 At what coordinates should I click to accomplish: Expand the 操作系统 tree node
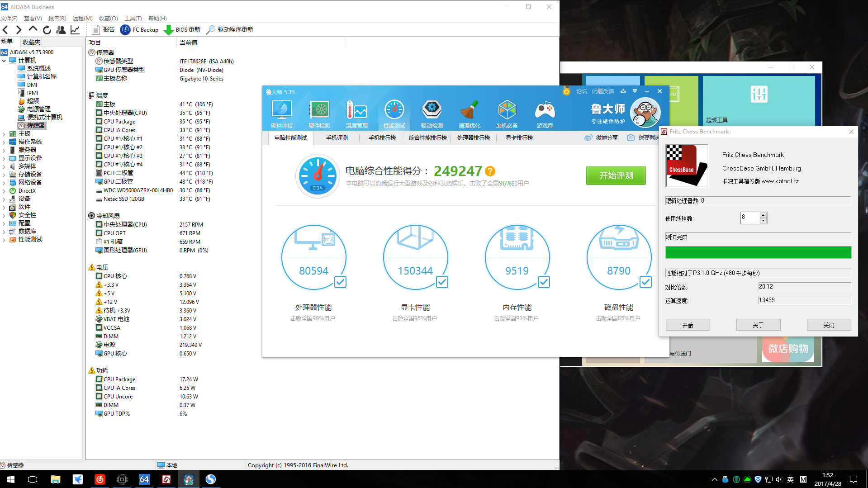pos(4,142)
